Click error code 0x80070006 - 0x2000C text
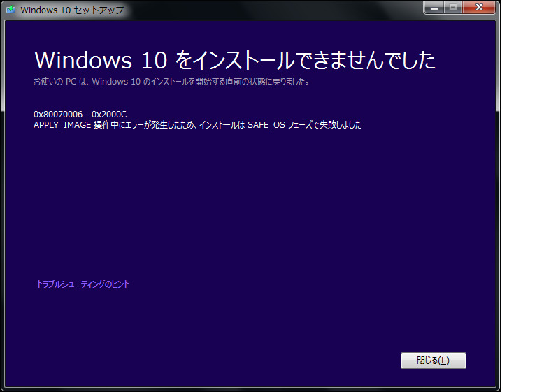 (x=80, y=115)
